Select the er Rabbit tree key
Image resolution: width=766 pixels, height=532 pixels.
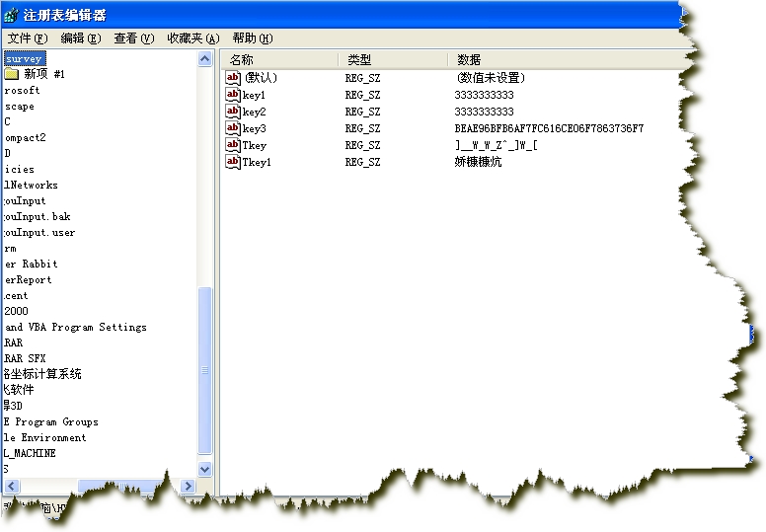point(32,264)
